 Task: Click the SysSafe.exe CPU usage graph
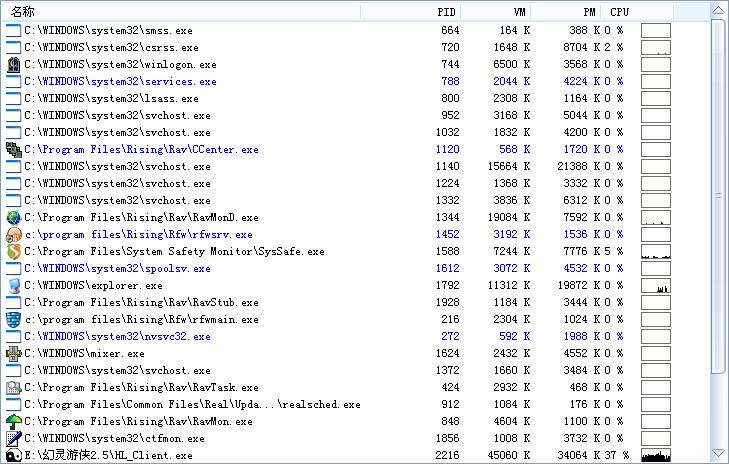656,252
